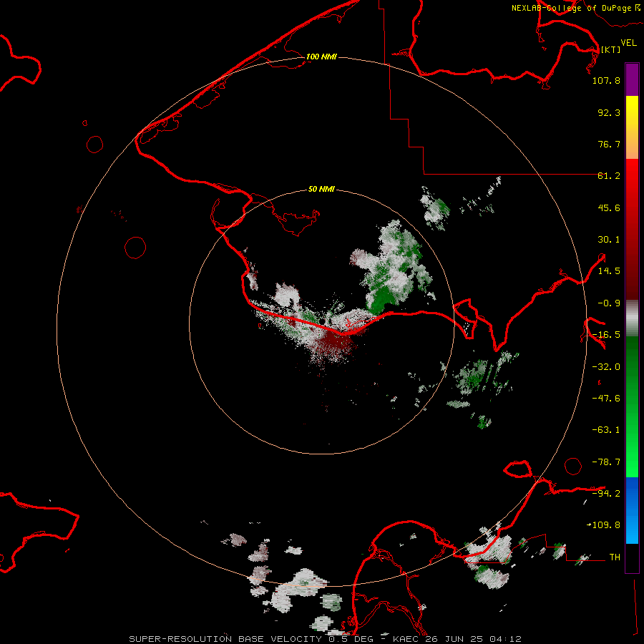Click the -78.7 velocity scale value
Viewport: 644px width, 644px height.
(x=606, y=462)
